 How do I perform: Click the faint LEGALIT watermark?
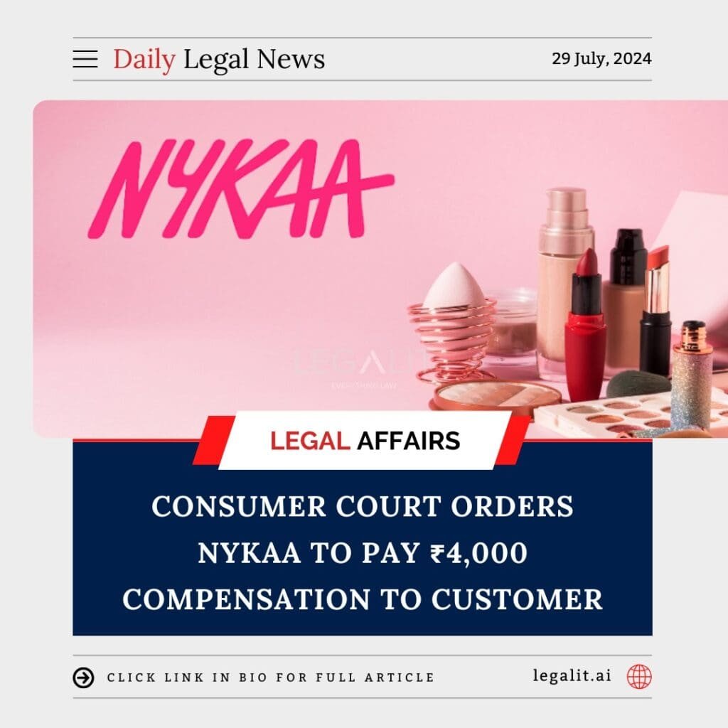tap(358, 366)
